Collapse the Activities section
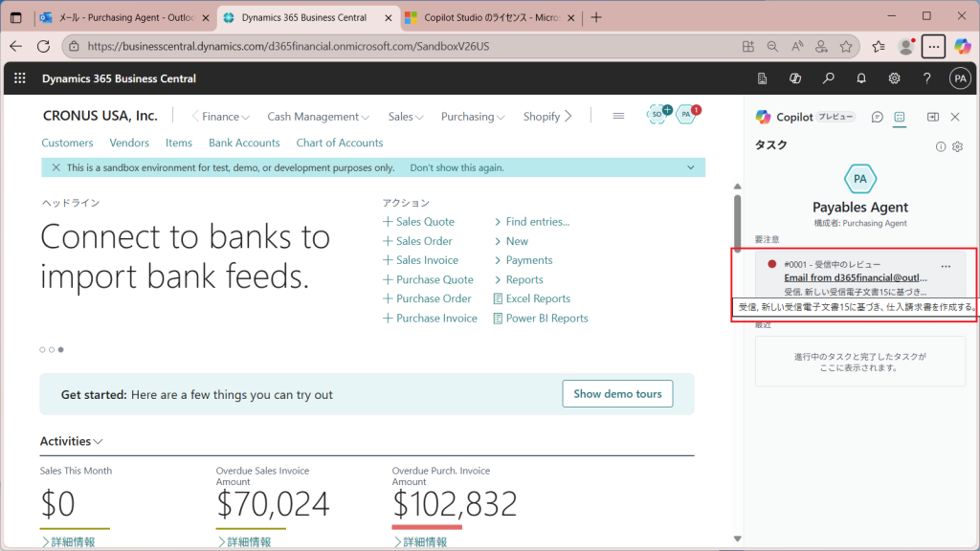 [x=71, y=441]
